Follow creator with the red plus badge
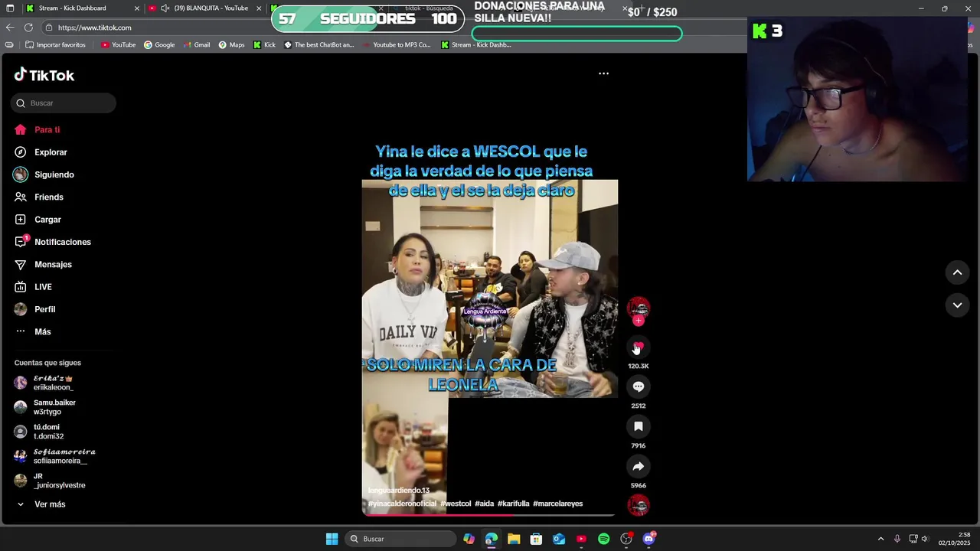This screenshot has width=980, height=551. 639,321
